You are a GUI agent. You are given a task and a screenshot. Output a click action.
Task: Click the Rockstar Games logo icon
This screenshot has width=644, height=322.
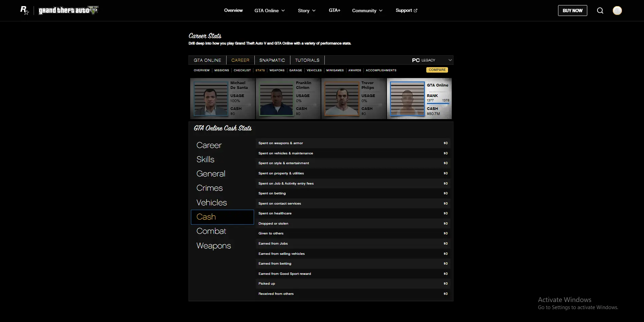tap(24, 11)
